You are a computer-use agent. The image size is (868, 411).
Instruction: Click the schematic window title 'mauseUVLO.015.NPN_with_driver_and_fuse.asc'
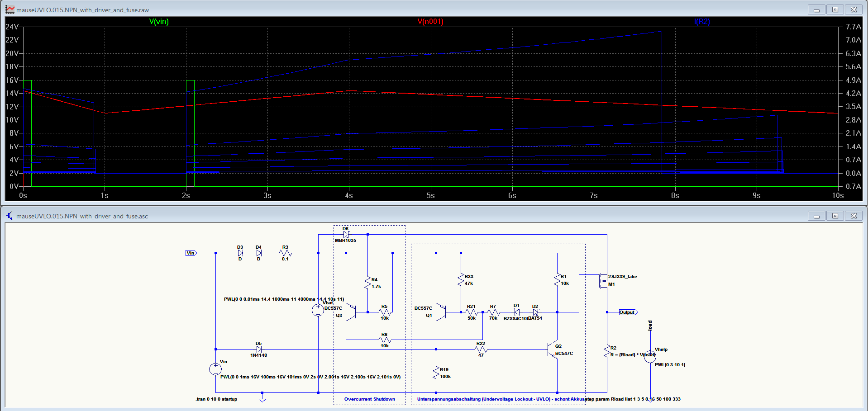point(82,216)
